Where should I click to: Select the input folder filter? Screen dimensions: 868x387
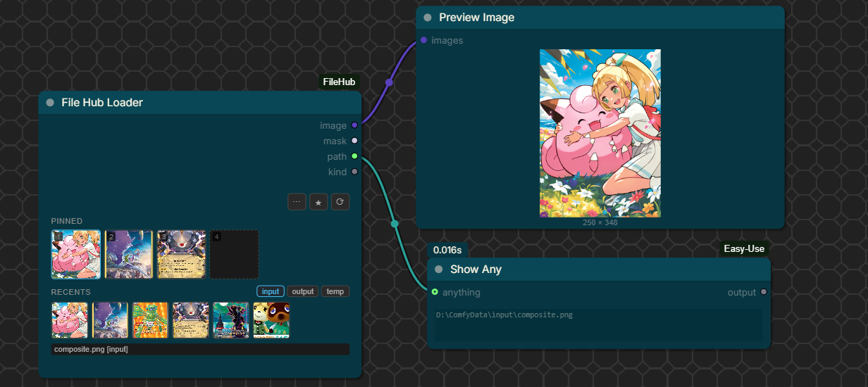[x=271, y=291]
